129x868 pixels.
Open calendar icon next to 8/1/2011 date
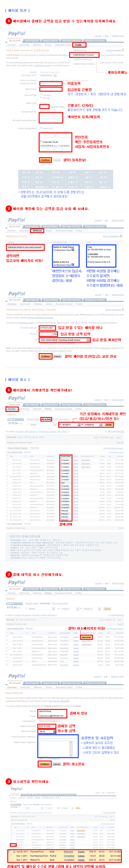[79, 425]
